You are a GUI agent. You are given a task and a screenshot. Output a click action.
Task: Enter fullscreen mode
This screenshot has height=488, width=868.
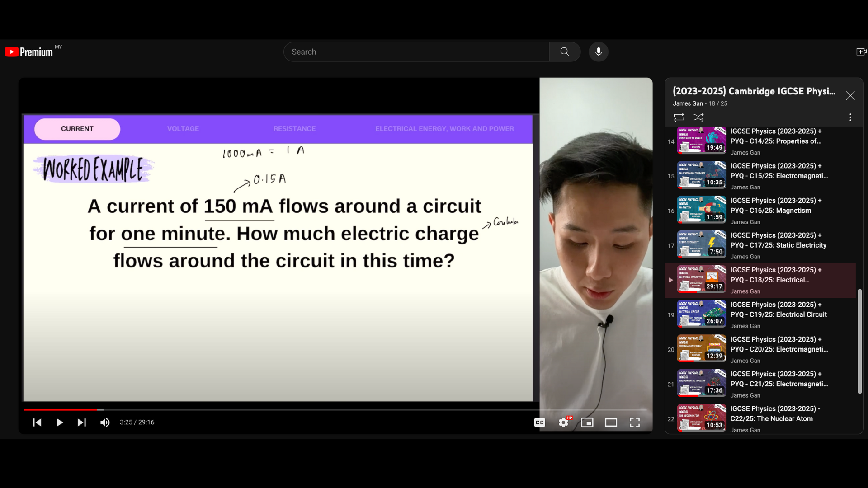point(635,422)
